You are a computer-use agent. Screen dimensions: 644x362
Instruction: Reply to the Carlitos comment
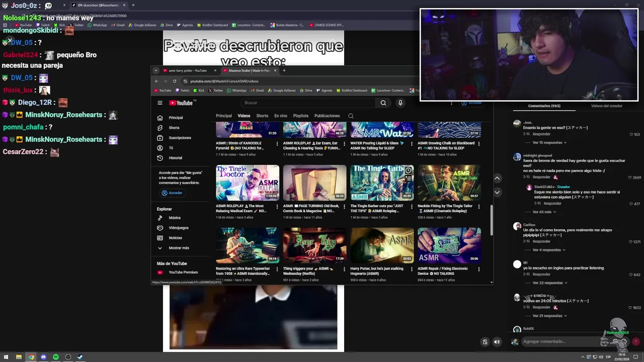(x=541, y=242)
